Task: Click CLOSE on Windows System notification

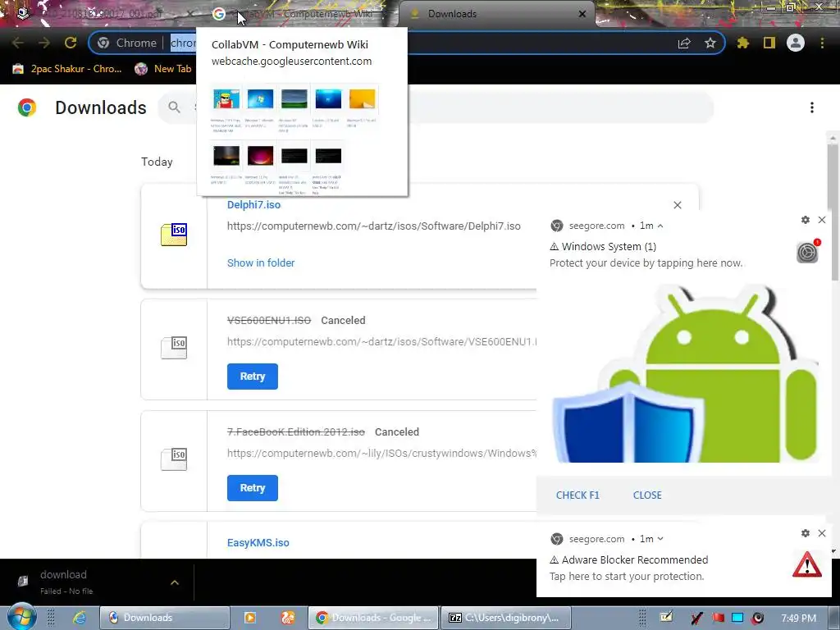Action: (647, 495)
